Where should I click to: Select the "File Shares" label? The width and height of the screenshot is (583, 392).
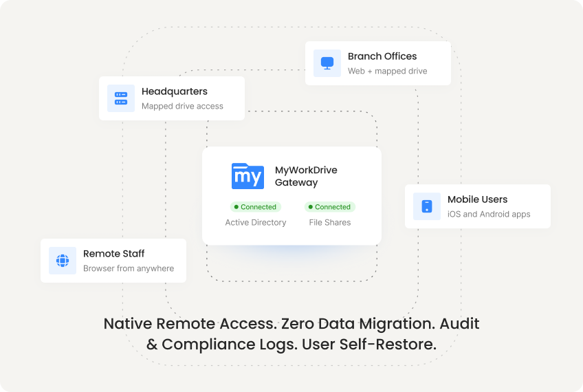(x=330, y=222)
